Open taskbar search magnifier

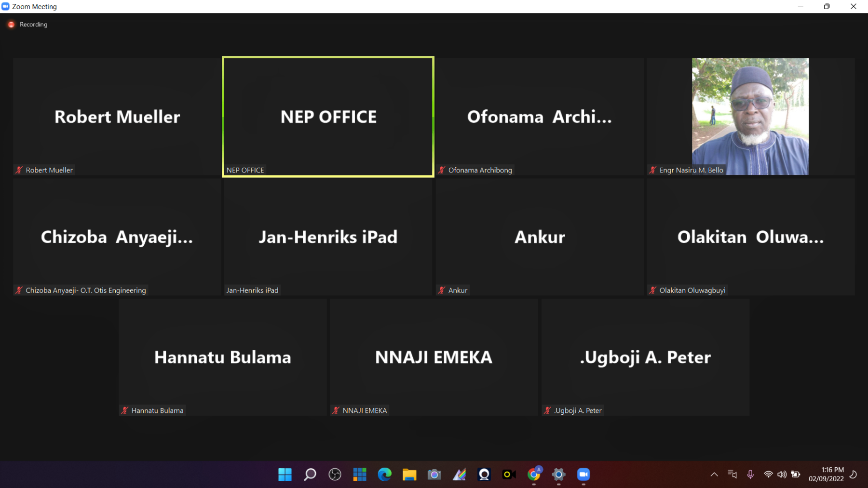coord(310,475)
